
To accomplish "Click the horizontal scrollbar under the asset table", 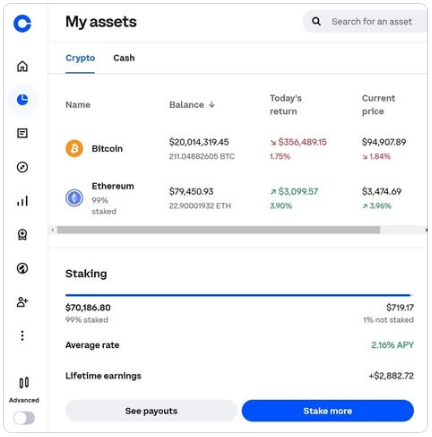I will pyautogui.click(x=218, y=230).
